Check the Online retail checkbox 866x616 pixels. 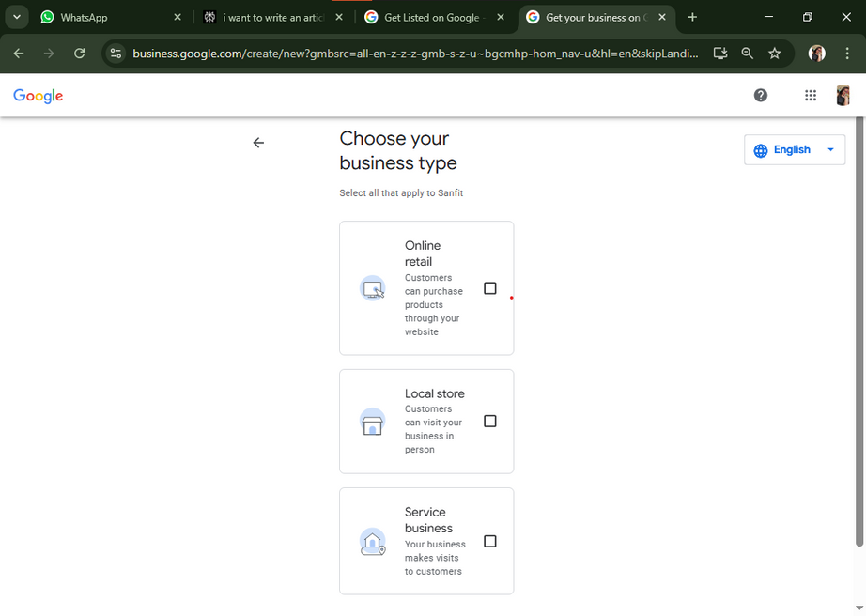coord(490,288)
